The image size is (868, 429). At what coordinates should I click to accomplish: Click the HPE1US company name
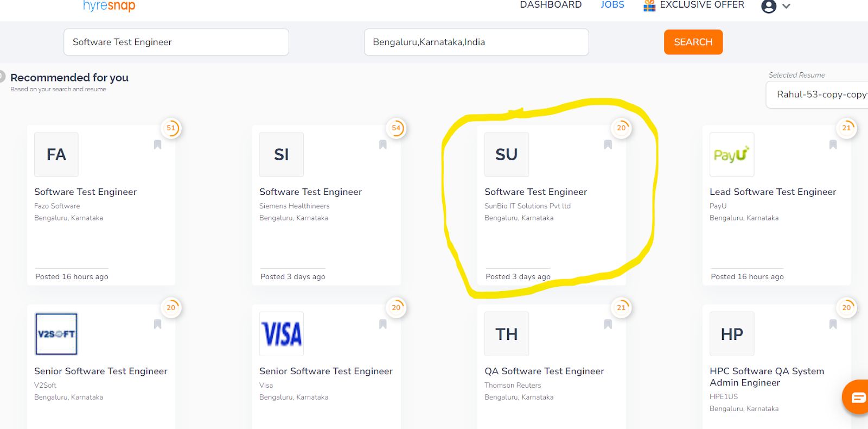pos(724,396)
